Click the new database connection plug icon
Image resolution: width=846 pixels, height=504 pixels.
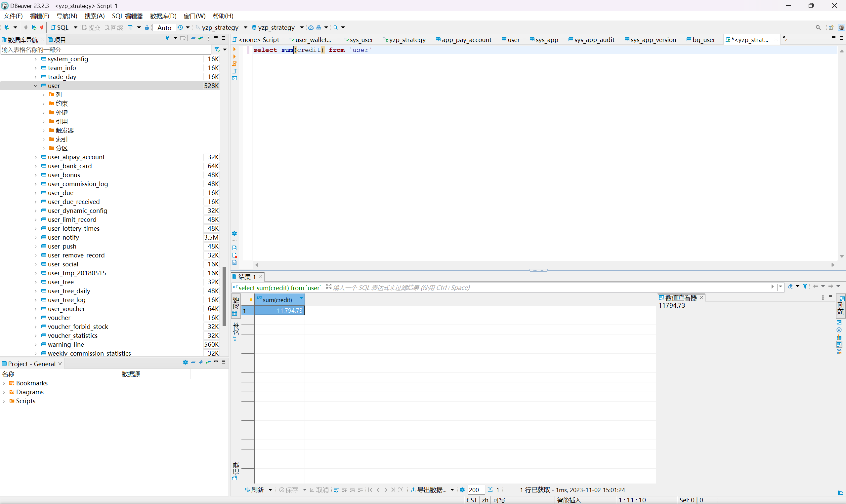7,27
